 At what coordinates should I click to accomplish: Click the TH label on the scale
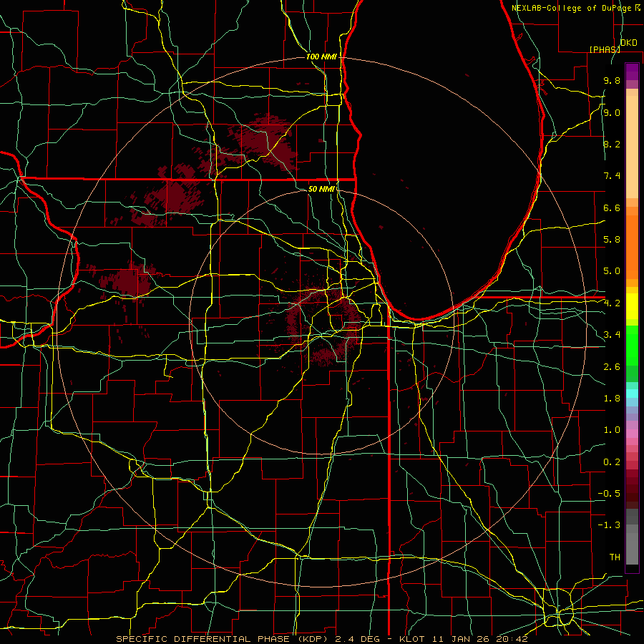tap(615, 557)
